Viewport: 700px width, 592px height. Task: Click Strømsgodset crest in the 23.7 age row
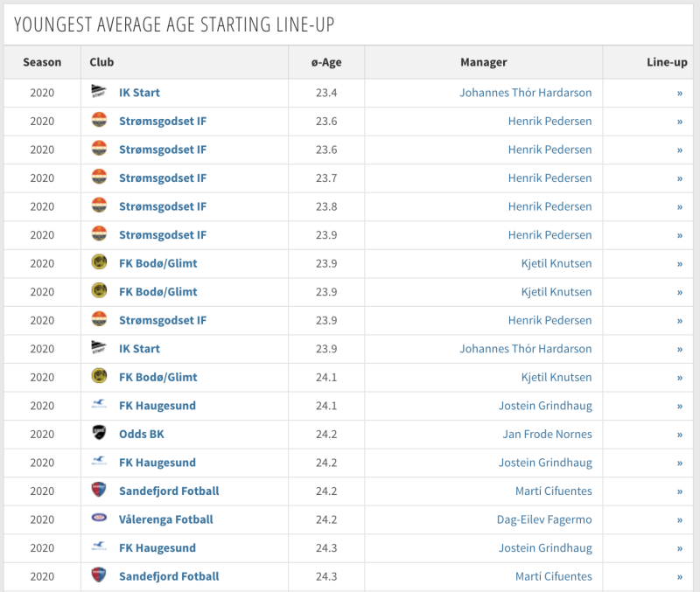[99, 178]
